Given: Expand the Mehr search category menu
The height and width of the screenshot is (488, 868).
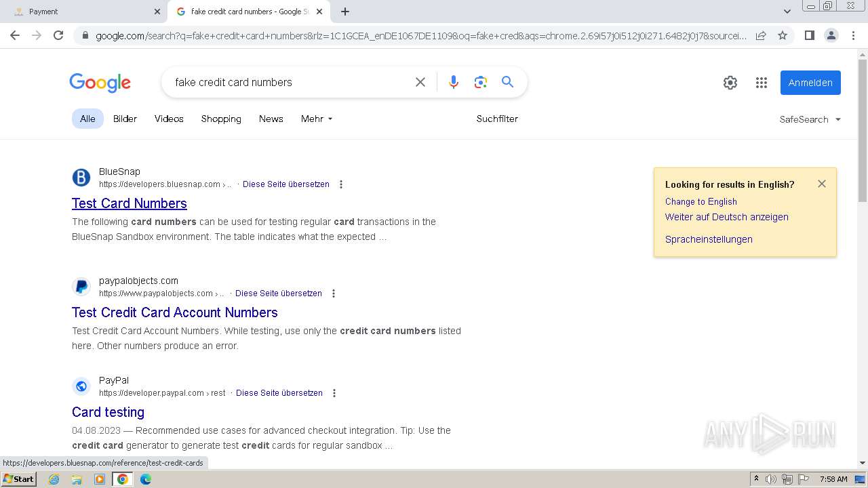Looking at the screenshot, I should tap(317, 119).
